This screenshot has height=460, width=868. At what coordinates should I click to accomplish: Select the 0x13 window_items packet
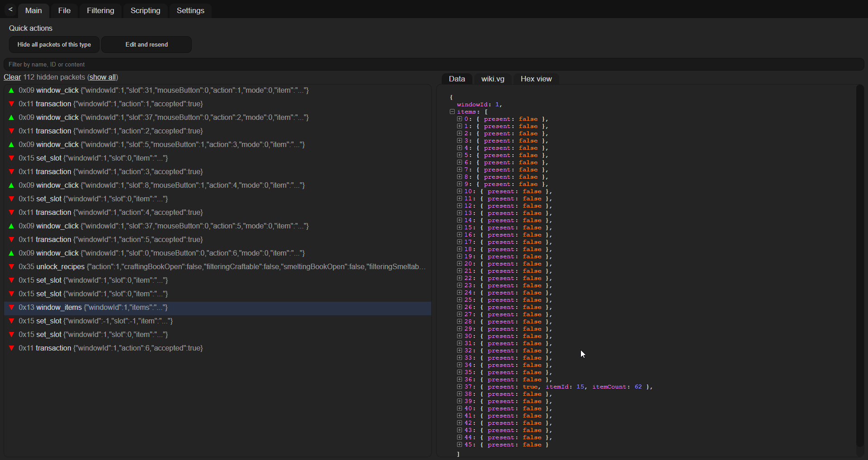coord(217,308)
